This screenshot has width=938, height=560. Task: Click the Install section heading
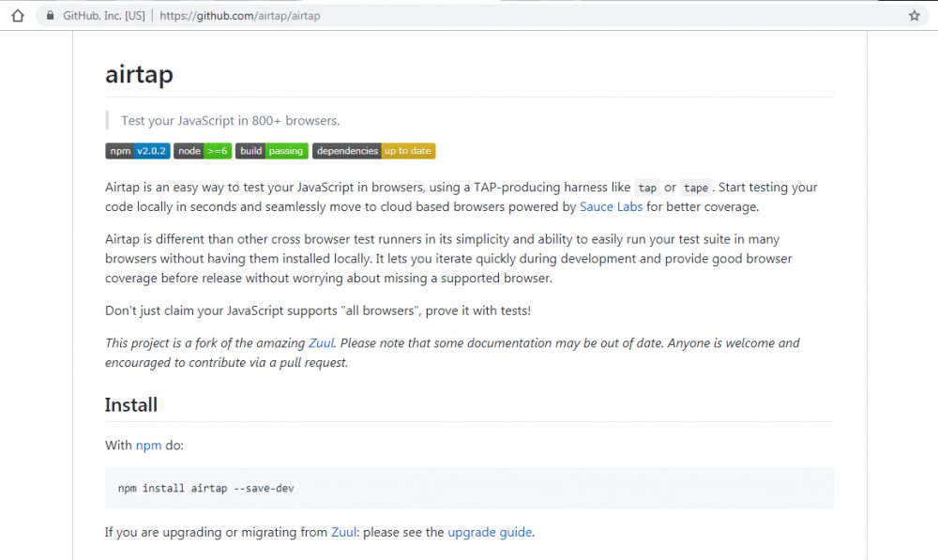click(130, 405)
